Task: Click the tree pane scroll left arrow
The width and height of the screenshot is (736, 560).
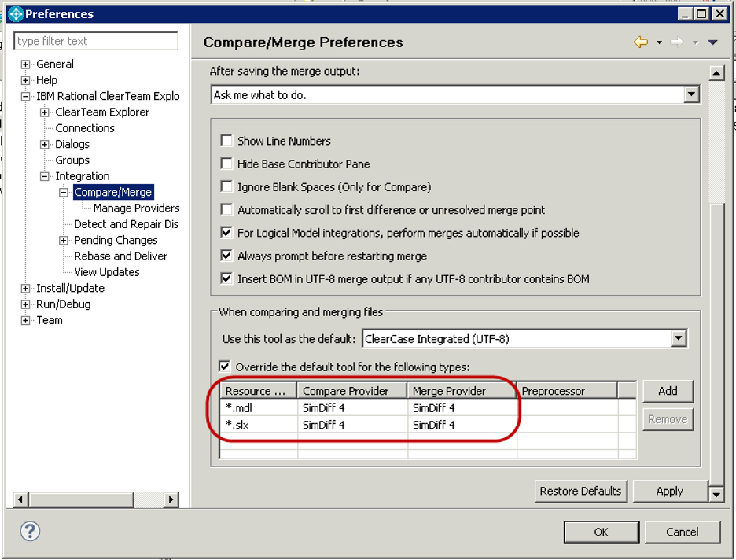Action: (x=20, y=499)
